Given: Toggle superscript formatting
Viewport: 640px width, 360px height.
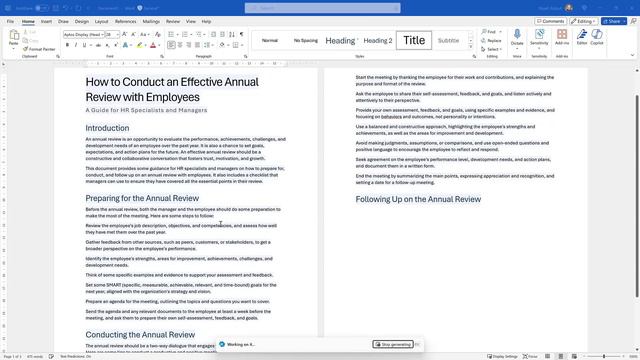Looking at the screenshot, I should [x=116, y=45].
